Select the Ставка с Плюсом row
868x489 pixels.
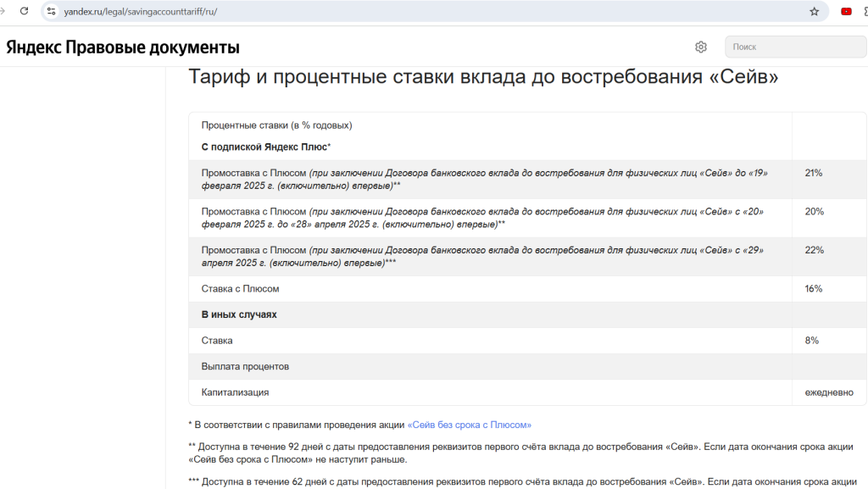pyautogui.click(x=240, y=289)
